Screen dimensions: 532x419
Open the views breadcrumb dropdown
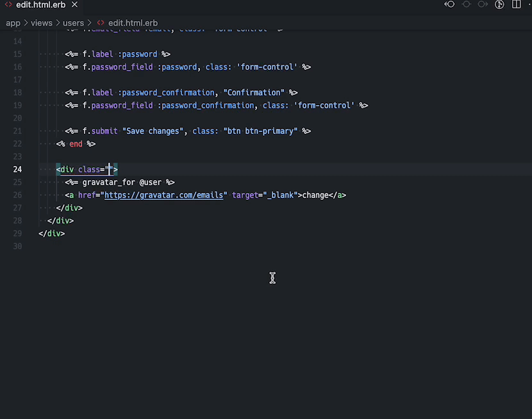tap(42, 22)
